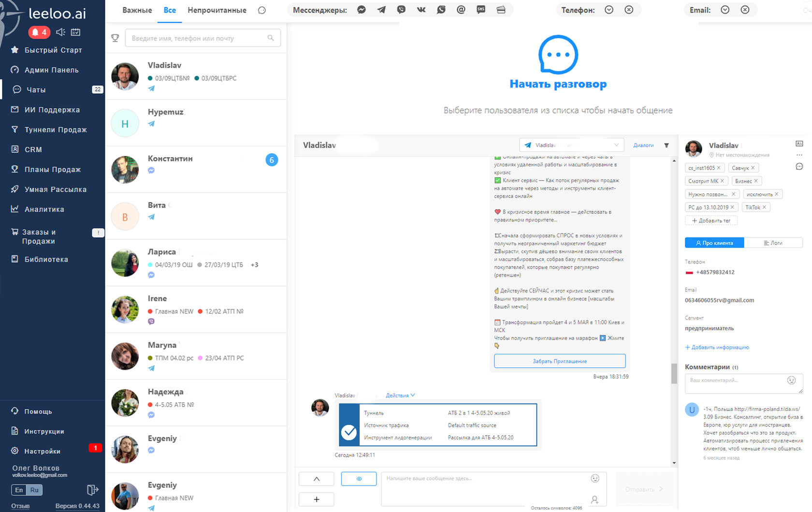The image size is (812, 512).
Task: Open Планы Продаж section
Action: pos(52,169)
